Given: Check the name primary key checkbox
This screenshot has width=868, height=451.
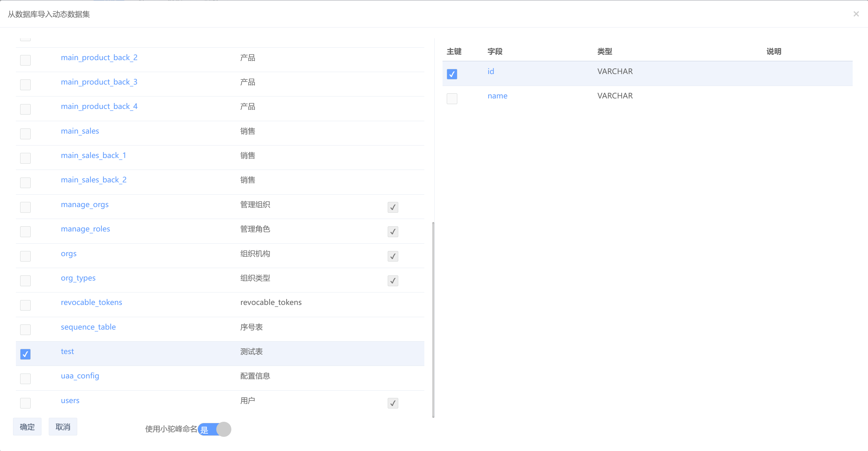Looking at the screenshot, I should click(452, 98).
